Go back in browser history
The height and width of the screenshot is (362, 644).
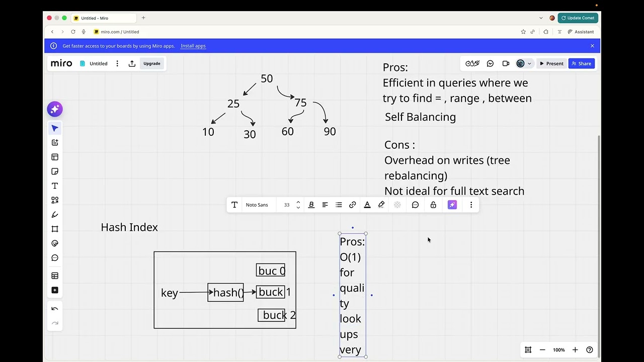pos(52,32)
